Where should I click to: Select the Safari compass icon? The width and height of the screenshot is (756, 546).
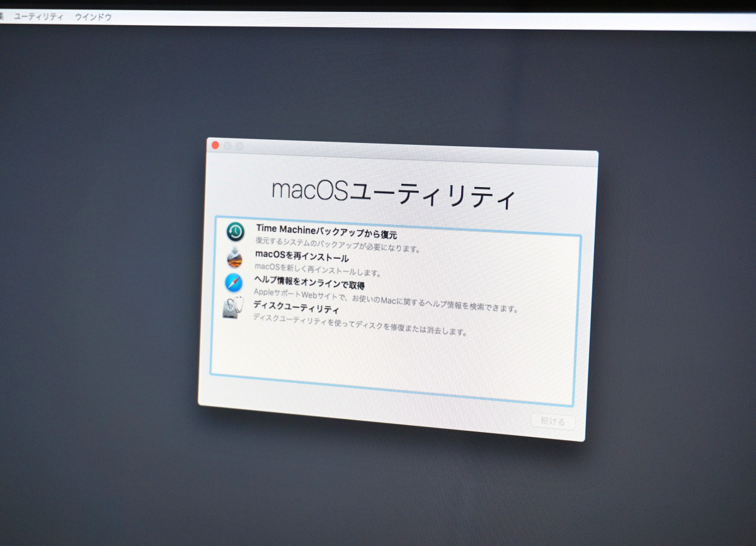coord(233,283)
